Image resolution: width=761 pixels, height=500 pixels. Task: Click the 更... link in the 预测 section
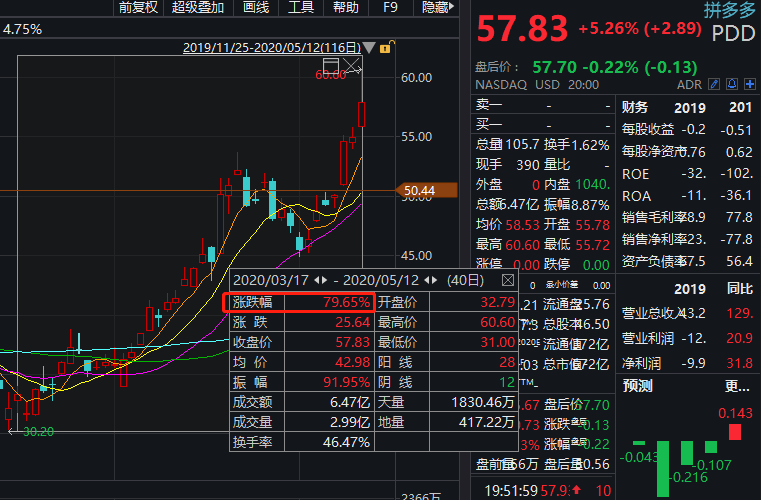[737, 386]
